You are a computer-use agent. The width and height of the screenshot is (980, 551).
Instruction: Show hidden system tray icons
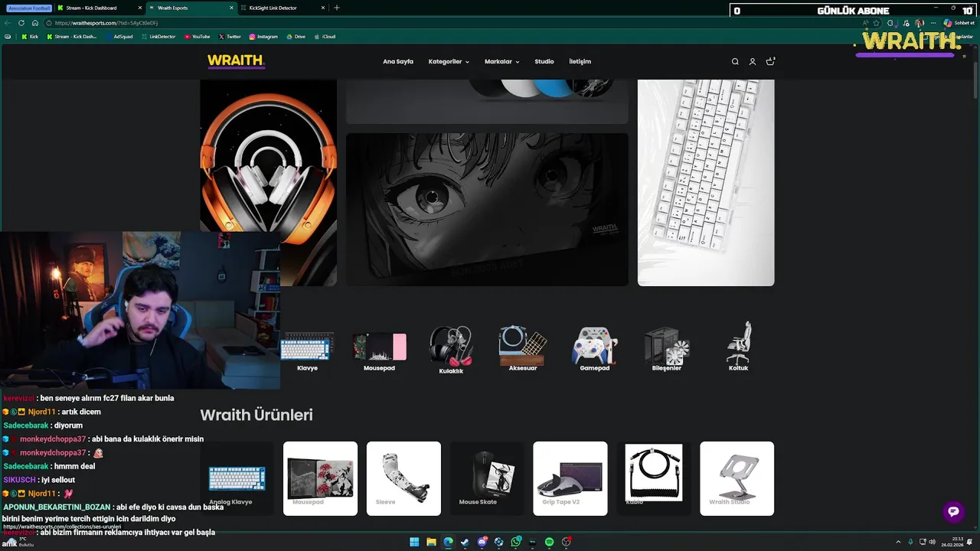click(x=898, y=542)
